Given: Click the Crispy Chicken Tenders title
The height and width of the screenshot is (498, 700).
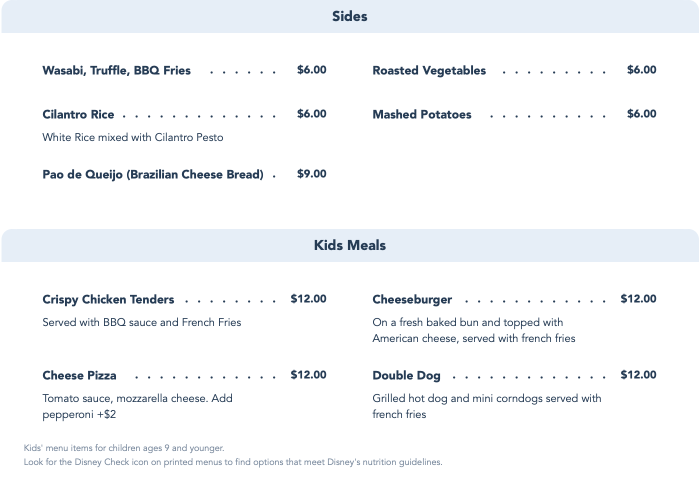Looking at the screenshot, I should (108, 300).
